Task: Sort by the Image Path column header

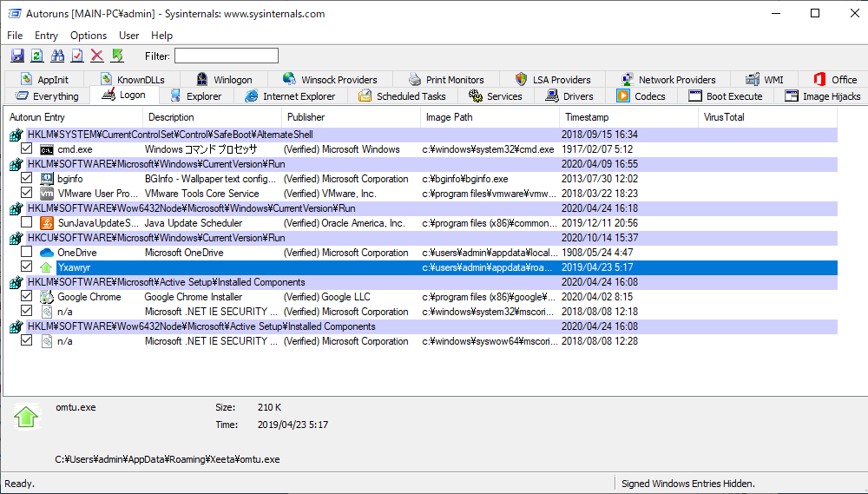Action: [x=490, y=117]
